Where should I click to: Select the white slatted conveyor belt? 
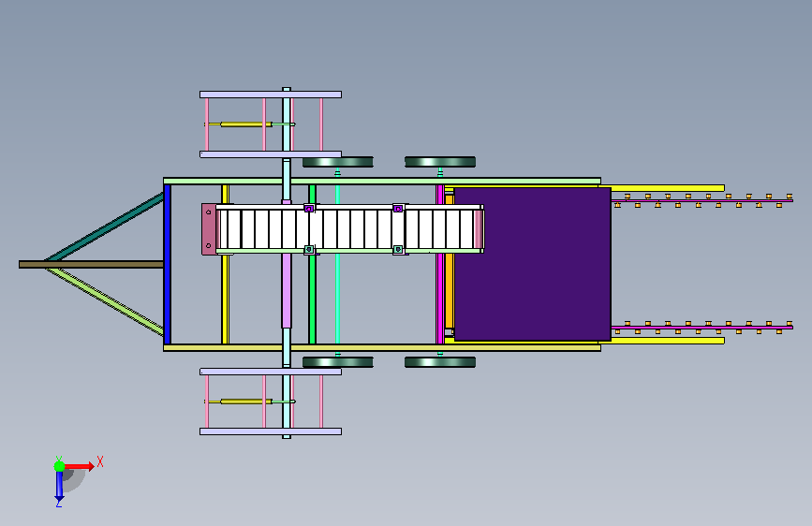point(347,228)
